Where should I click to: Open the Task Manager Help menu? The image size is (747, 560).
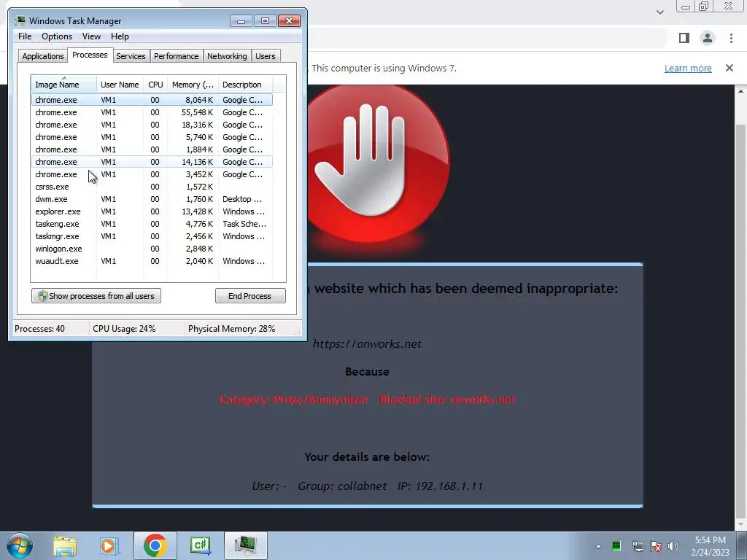[x=120, y=36]
